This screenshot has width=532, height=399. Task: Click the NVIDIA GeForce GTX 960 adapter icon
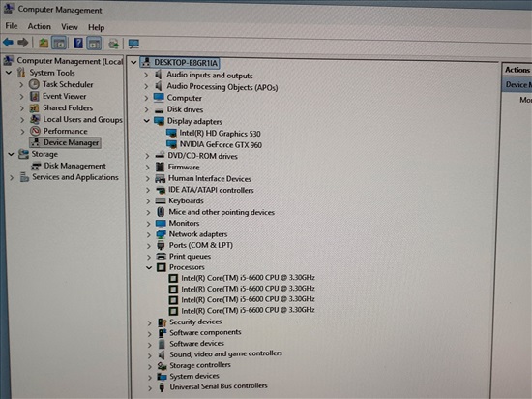pyautogui.click(x=171, y=144)
